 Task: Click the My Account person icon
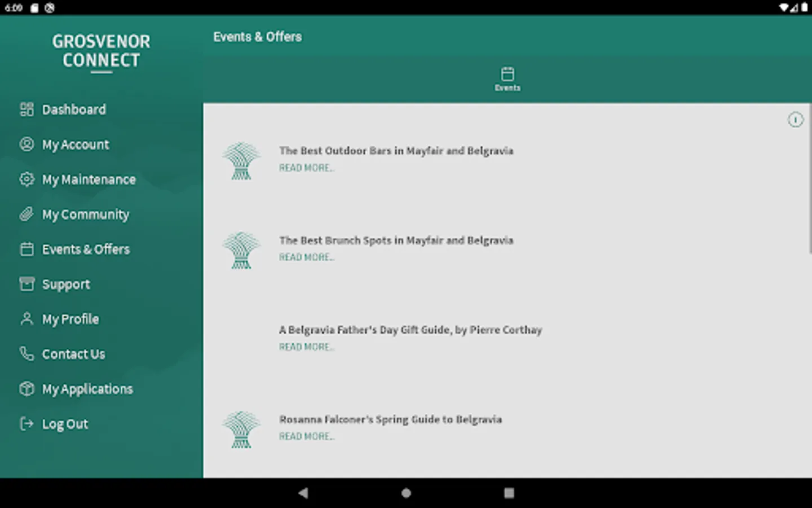[27, 144]
